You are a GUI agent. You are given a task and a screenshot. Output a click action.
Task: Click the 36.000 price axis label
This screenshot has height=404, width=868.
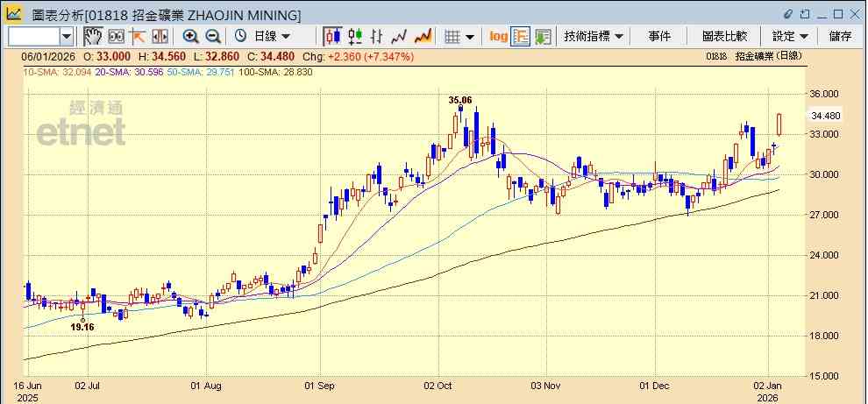coord(825,94)
